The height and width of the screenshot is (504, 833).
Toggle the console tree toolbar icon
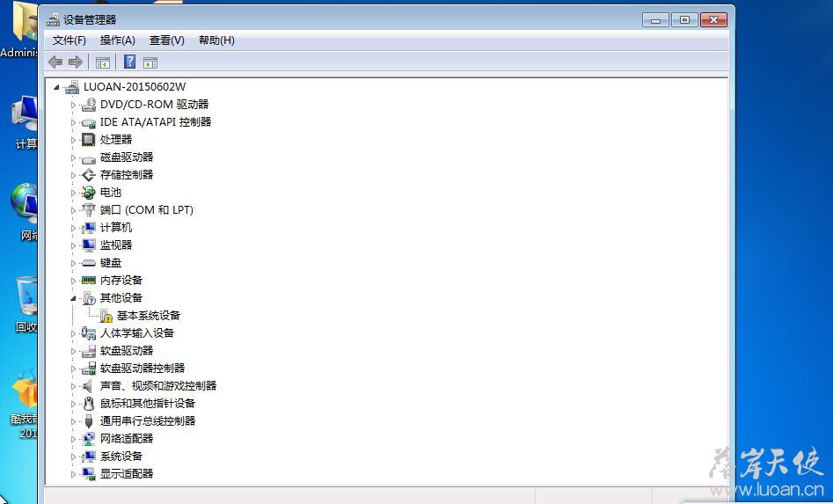[103, 62]
